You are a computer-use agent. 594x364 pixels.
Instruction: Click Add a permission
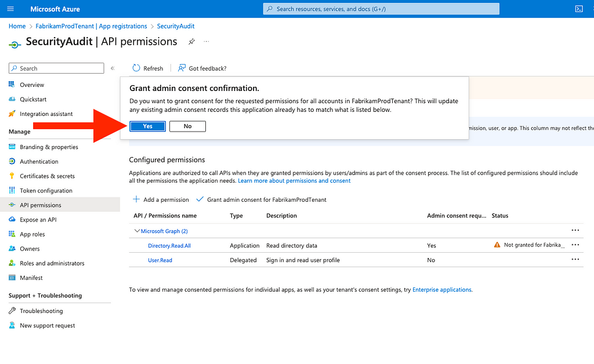click(161, 200)
